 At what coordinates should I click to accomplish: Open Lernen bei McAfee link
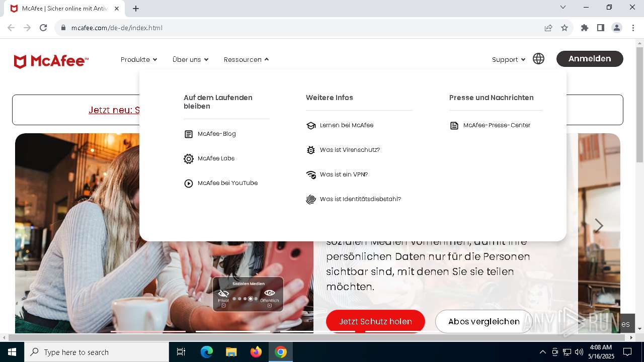pyautogui.click(x=347, y=125)
